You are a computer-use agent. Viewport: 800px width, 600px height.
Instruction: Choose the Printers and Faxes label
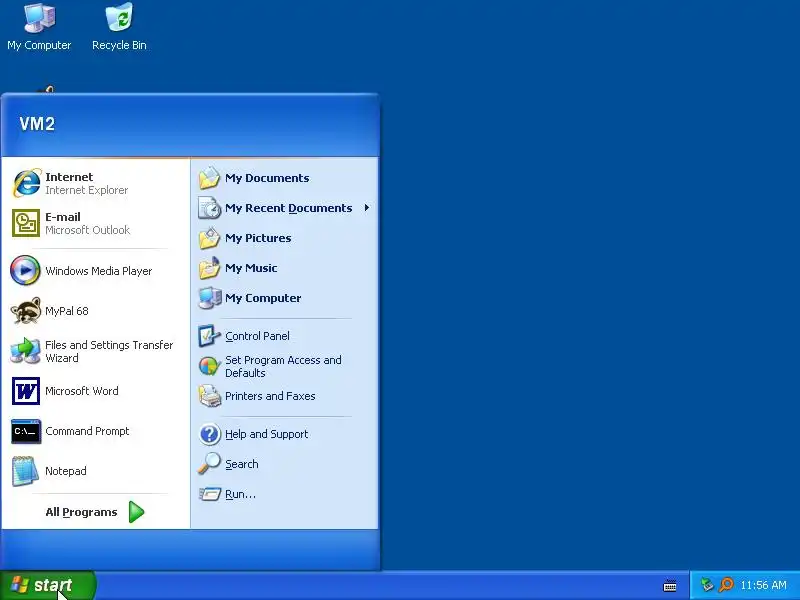(270, 396)
